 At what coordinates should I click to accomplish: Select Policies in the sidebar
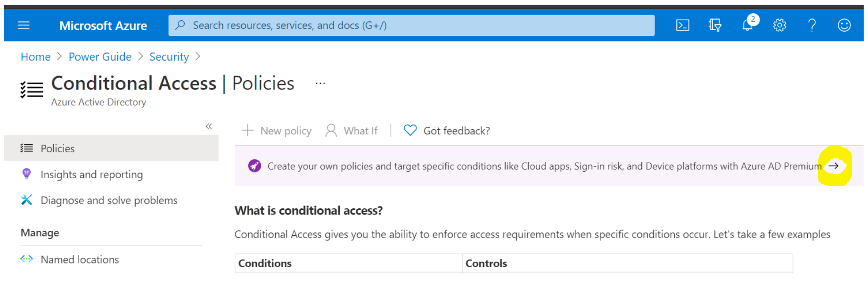[x=57, y=148]
